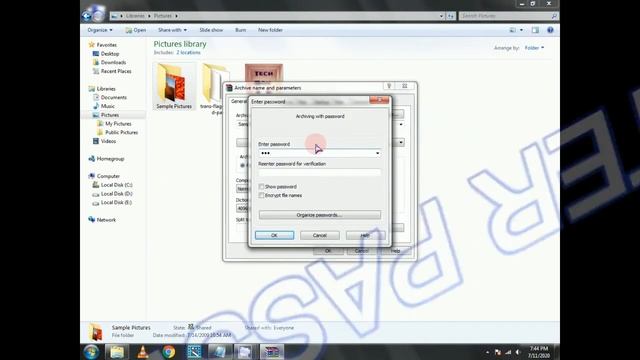Open the Organize menu in Explorer
The height and width of the screenshot is (360, 640).
pos(100,30)
